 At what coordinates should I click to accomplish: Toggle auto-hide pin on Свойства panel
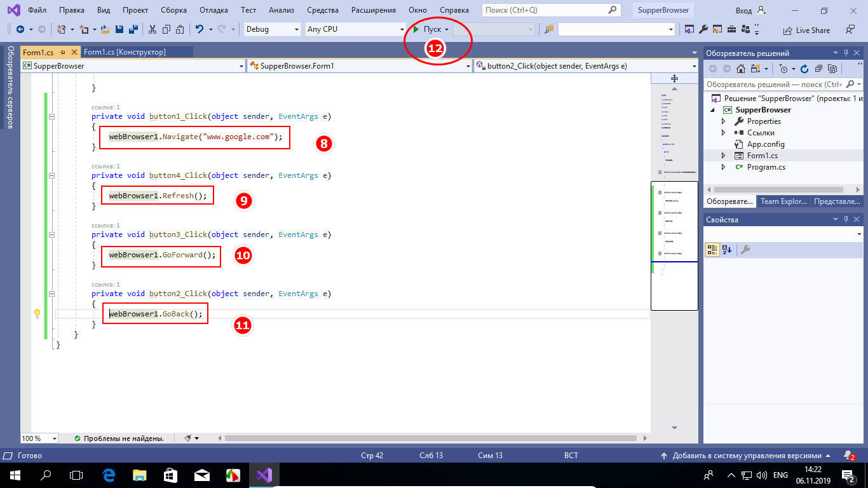click(846, 219)
